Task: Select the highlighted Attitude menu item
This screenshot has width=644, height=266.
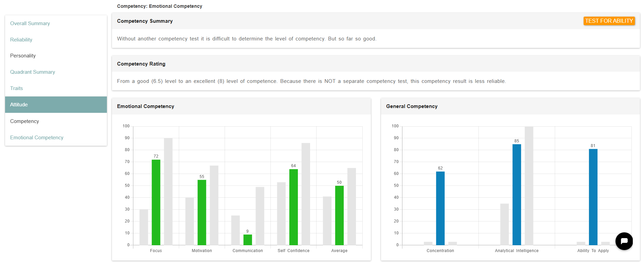Action: tap(19, 105)
